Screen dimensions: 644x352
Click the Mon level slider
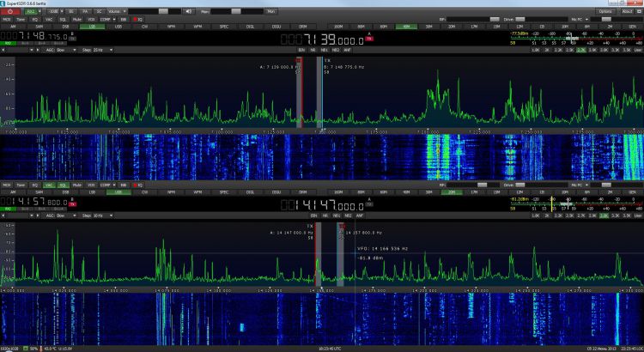pyautogui.click(x=237, y=11)
